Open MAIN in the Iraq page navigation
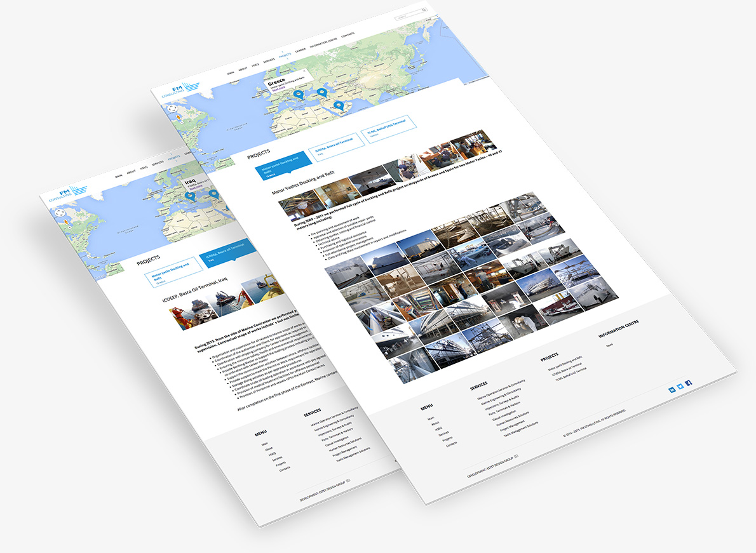The height and width of the screenshot is (553, 756). (119, 176)
